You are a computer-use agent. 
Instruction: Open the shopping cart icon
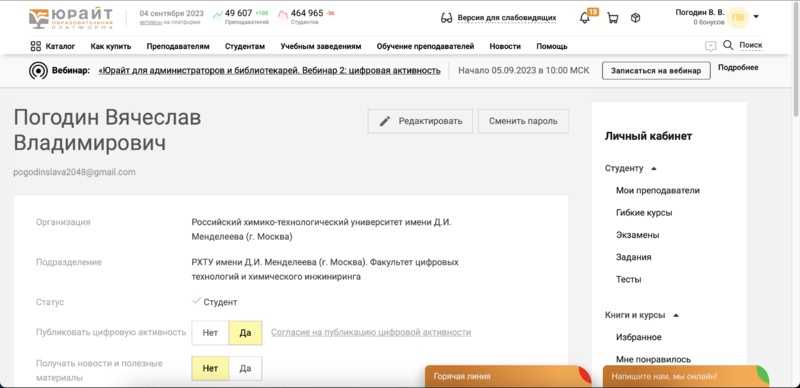coord(613,18)
